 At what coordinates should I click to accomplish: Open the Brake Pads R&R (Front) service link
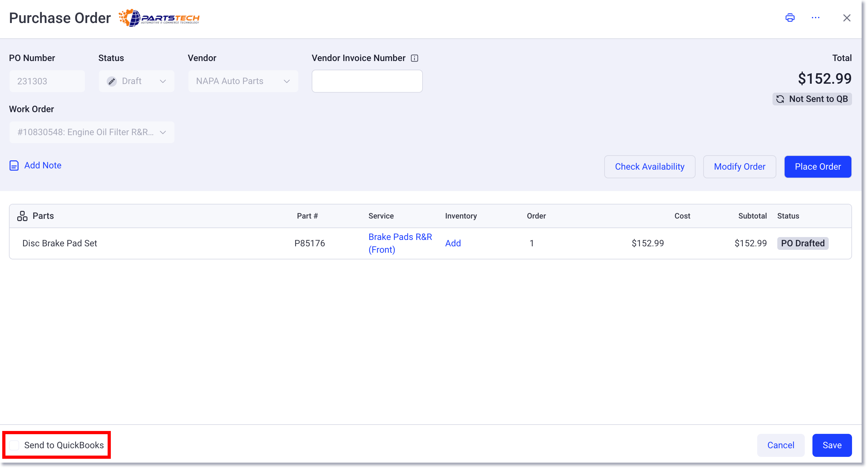(400, 243)
